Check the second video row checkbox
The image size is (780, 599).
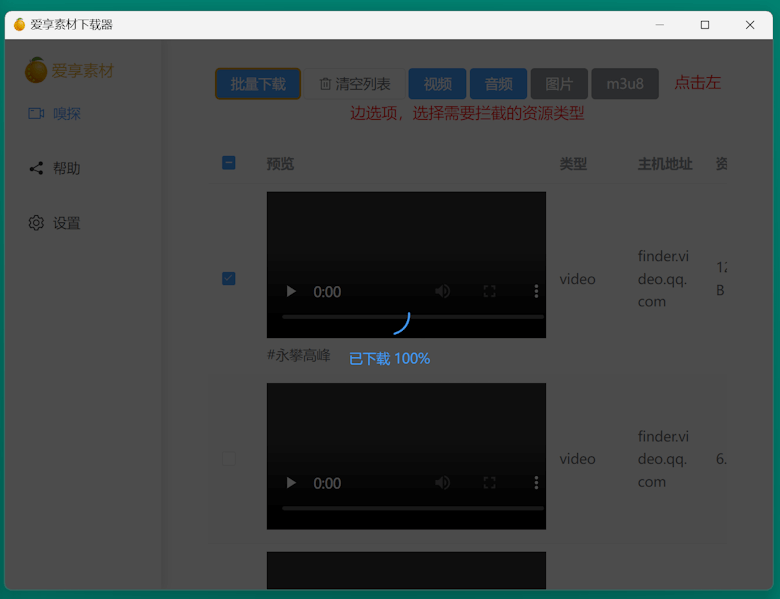229,458
